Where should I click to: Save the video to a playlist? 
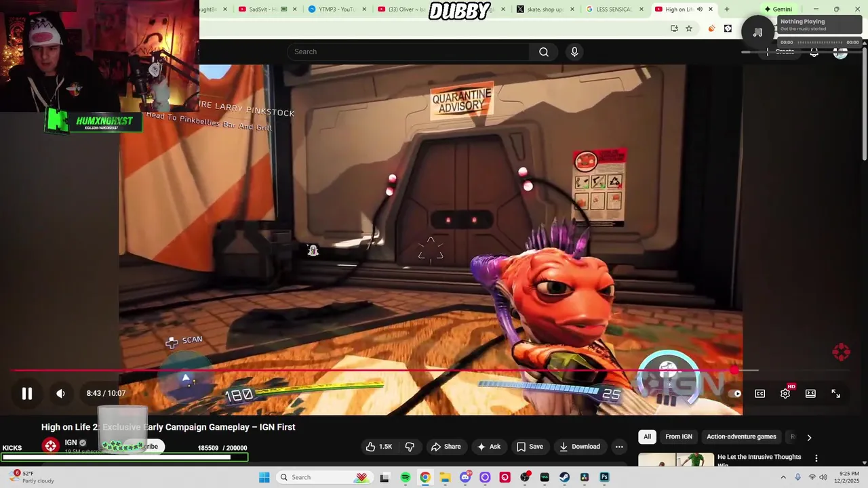(530, 447)
